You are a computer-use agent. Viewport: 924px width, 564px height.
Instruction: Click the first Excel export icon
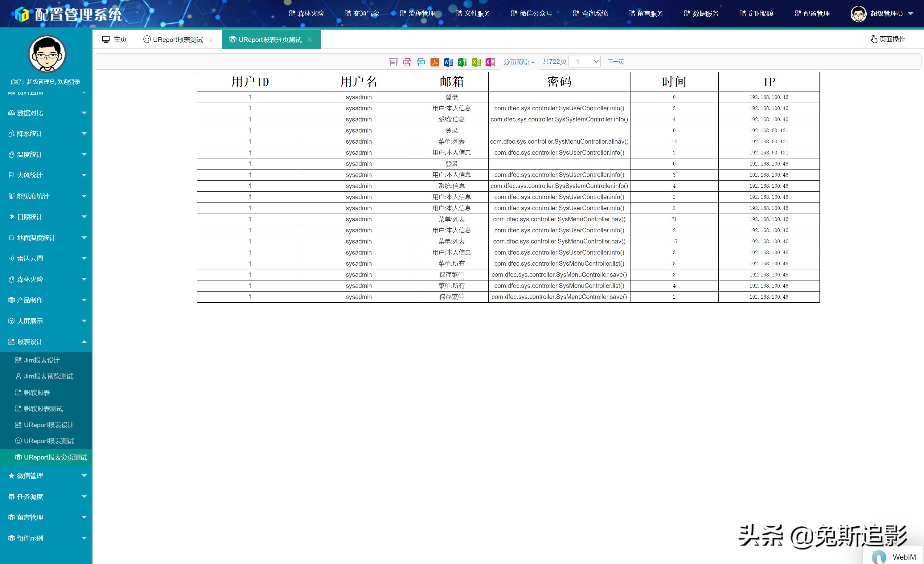462,62
